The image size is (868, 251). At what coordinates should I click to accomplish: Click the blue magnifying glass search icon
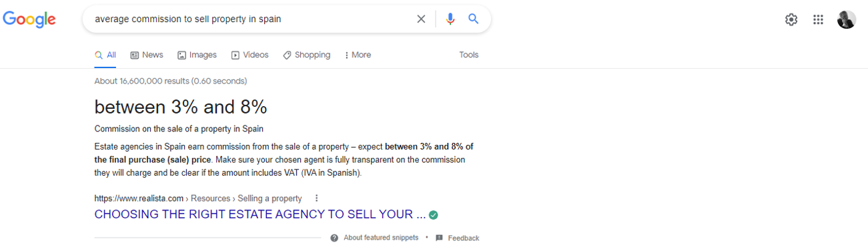point(474,19)
